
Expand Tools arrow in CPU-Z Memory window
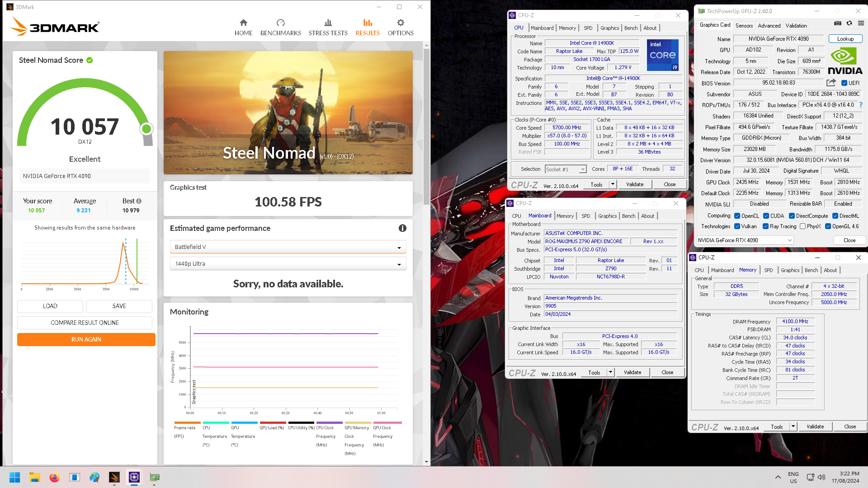793,427
